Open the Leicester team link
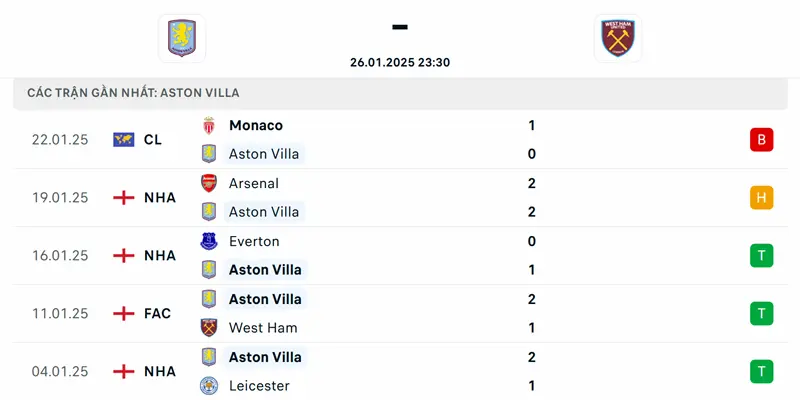This screenshot has height=400, width=800. coord(259,386)
